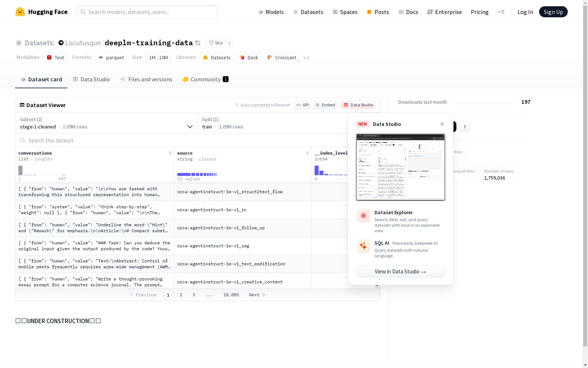Select the Croissant library tag

pos(282,57)
